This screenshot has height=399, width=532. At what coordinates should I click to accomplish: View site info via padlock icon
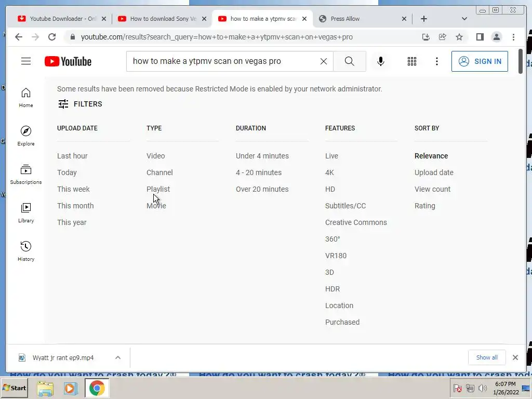point(72,37)
